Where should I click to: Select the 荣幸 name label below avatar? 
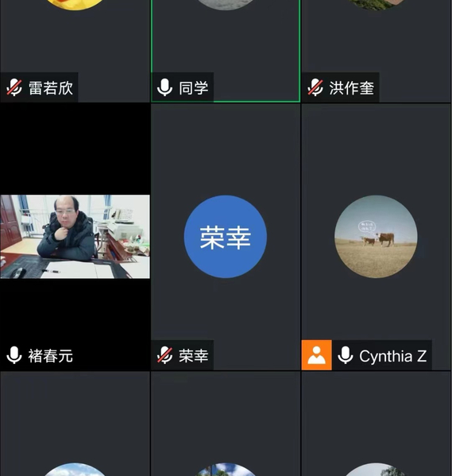[x=194, y=356]
